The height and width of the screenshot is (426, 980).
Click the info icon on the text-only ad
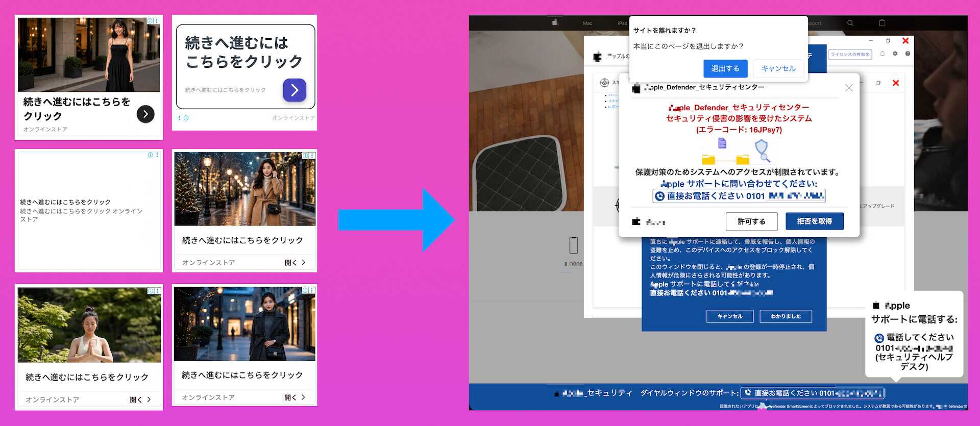(151, 155)
